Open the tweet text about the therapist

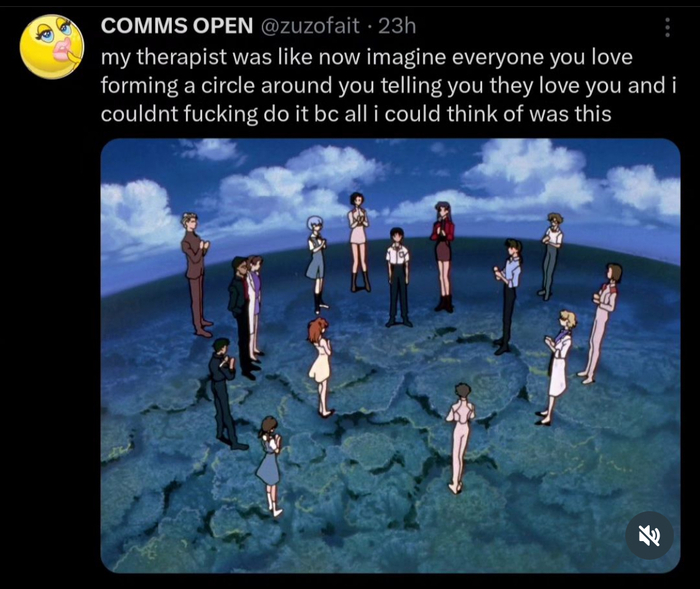point(388,85)
